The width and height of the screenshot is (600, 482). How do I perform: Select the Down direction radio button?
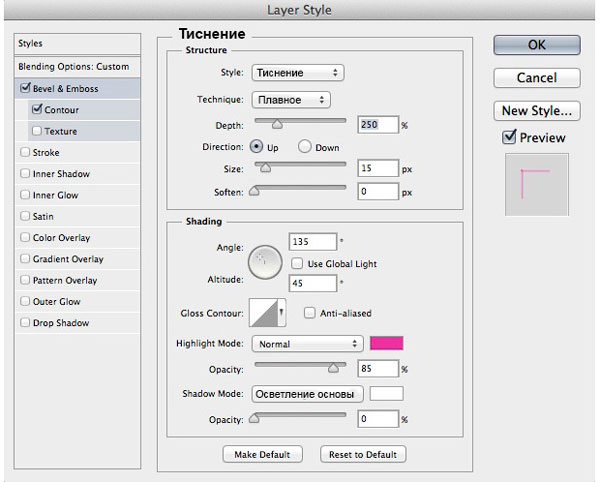click(x=304, y=147)
